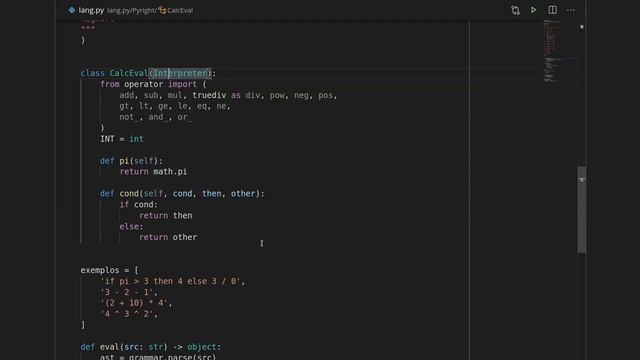Image resolution: width=640 pixels, height=360 pixels.
Task: Click 'return other' statement
Action: 168,237
